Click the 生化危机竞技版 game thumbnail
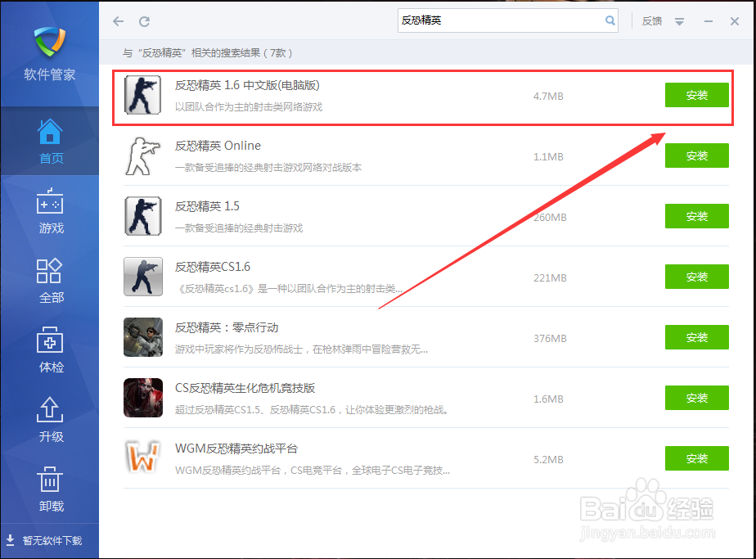This screenshot has height=559, width=756. pos(142,398)
